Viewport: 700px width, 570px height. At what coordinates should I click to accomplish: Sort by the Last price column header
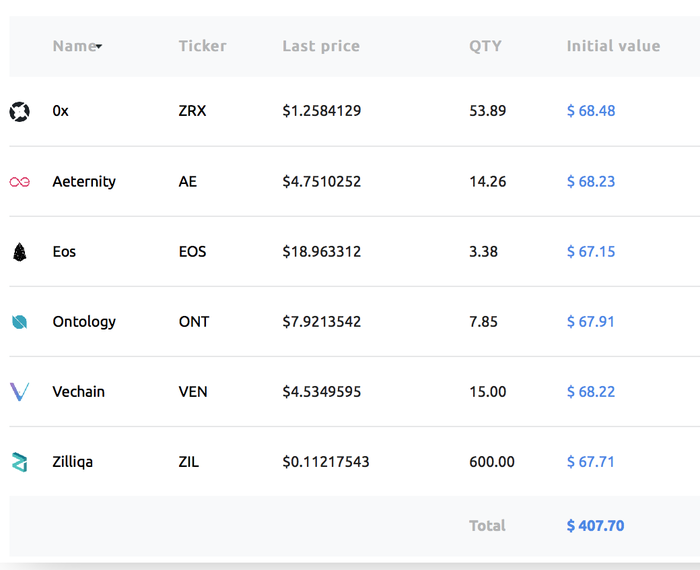321,46
